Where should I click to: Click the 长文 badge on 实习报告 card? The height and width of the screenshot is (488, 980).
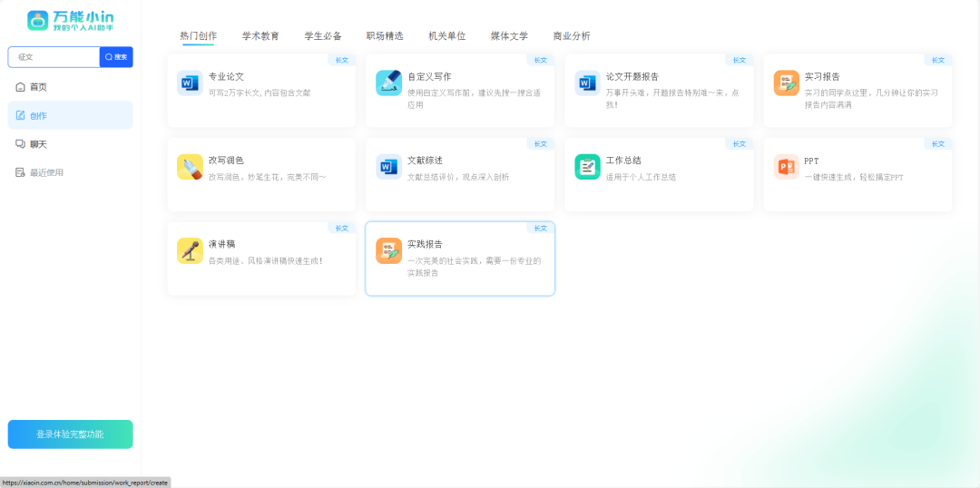point(938,60)
